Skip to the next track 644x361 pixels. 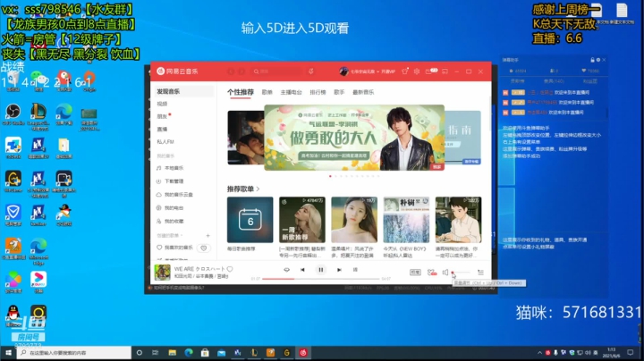(339, 270)
